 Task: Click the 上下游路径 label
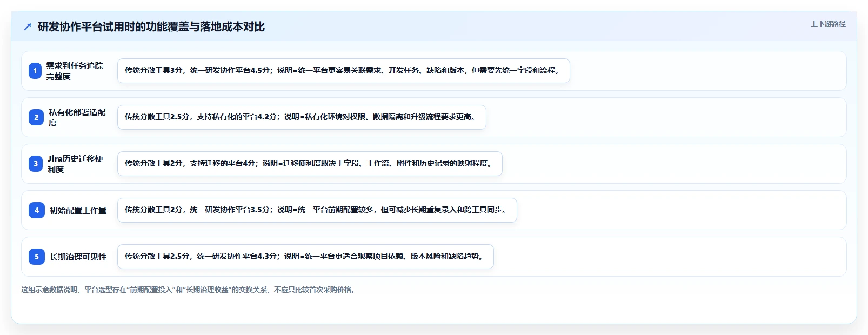[x=828, y=24]
